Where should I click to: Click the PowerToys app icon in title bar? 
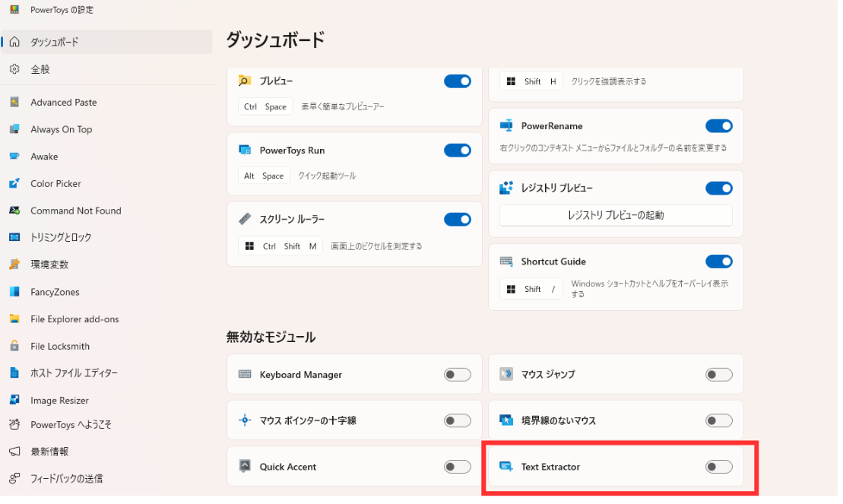point(14,9)
